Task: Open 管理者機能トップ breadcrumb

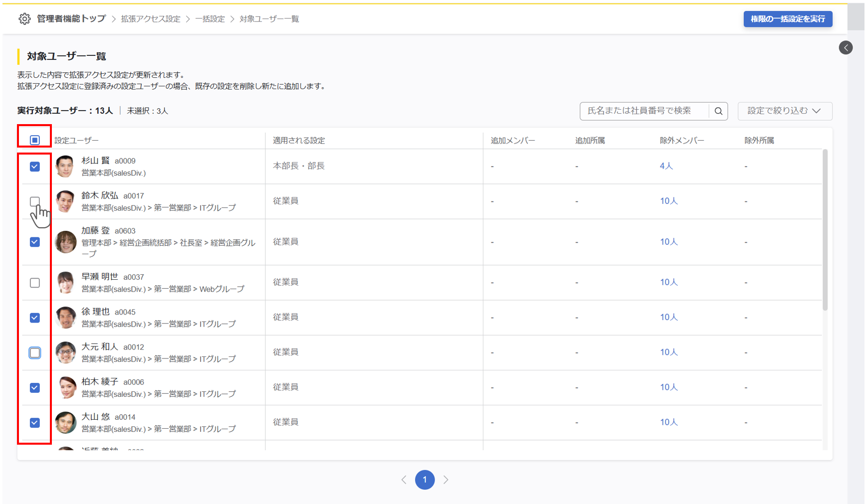Action: pos(71,19)
